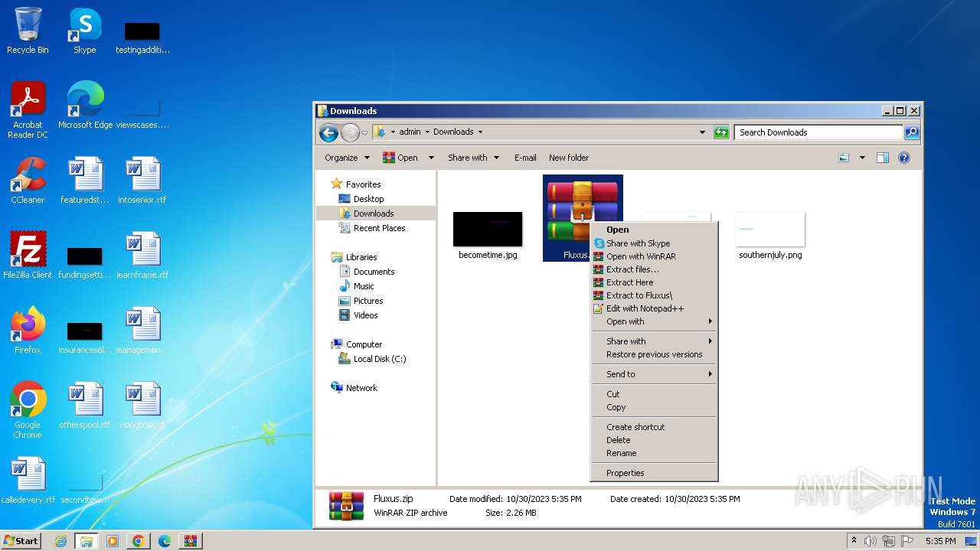Select Cut from context menu

click(654, 394)
